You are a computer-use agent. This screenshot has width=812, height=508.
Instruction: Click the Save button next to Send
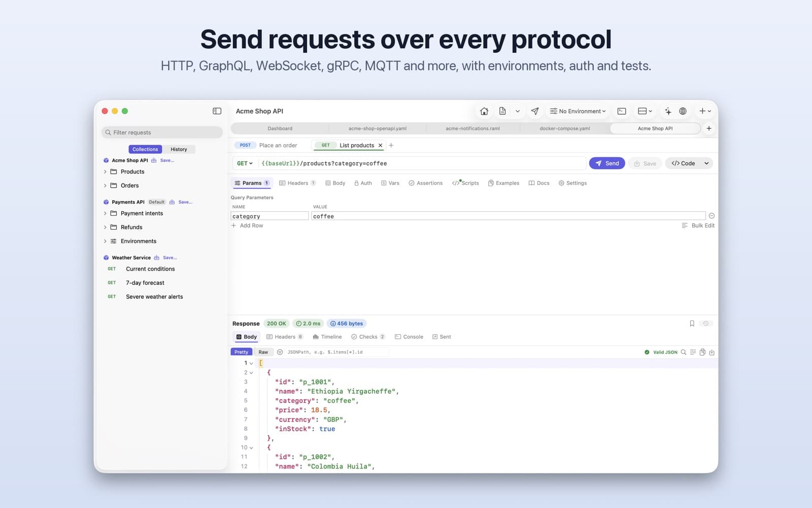point(645,164)
